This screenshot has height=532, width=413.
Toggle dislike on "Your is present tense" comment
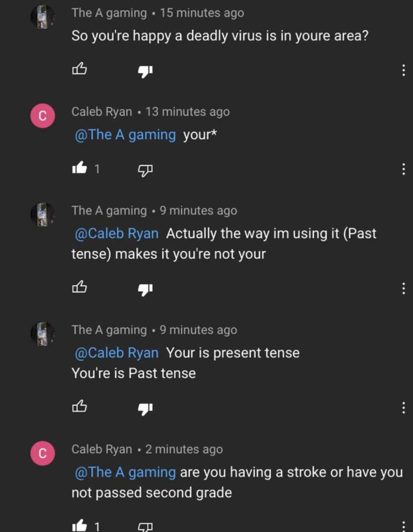[145, 409]
